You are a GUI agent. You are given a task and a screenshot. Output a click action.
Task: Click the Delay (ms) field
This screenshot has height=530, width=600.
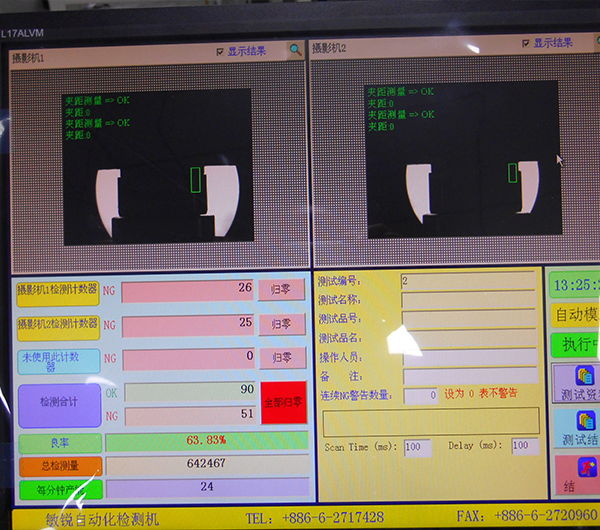tap(524, 446)
